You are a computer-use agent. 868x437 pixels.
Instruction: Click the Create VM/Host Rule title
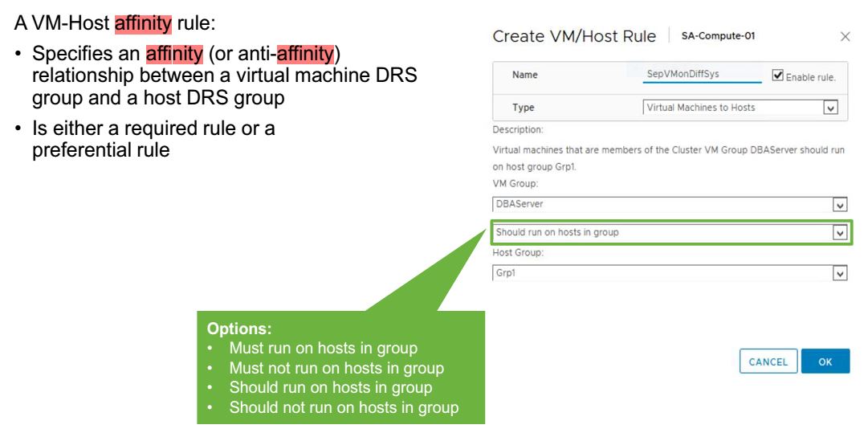pos(574,37)
